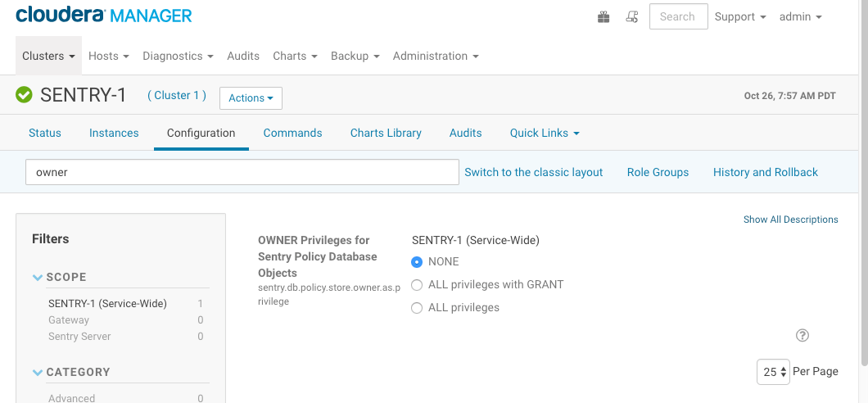Image resolution: width=868 pixels, height=403 pixels.
Task: Open the Diagnostics dropdown menu
Action: pos(178,56)
